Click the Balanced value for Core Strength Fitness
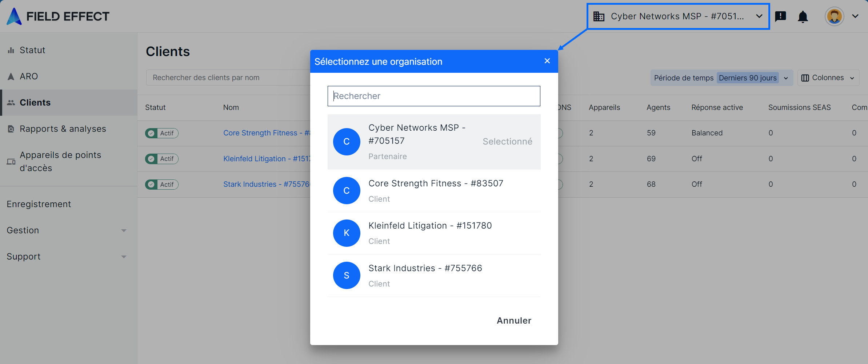 707,133
